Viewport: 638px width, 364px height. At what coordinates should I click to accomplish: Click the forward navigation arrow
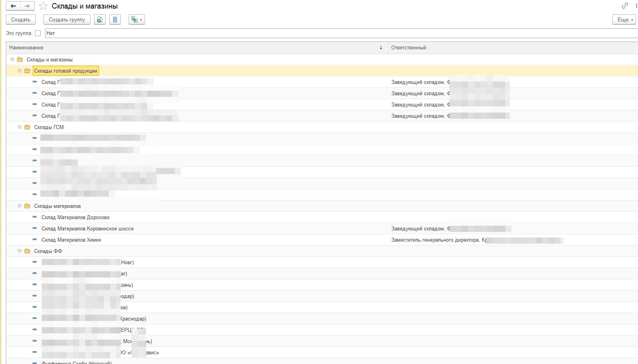click(x=27, y=6)
